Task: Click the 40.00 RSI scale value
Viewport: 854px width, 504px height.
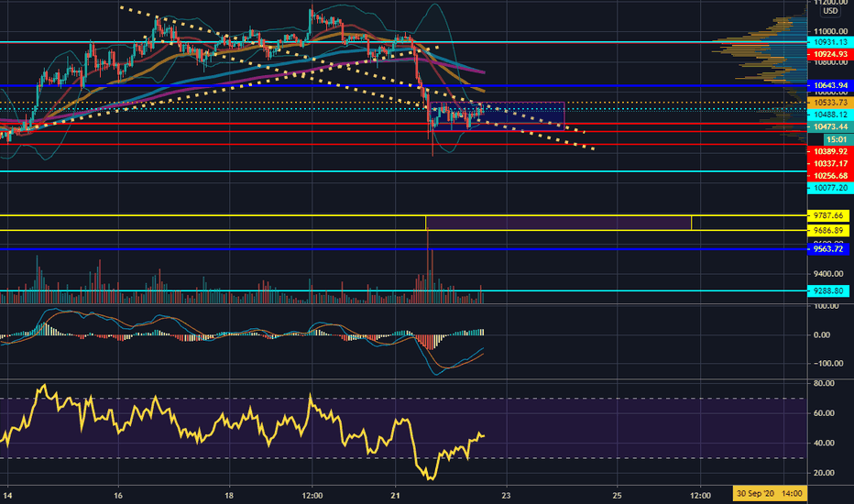Action: (824, 443)
